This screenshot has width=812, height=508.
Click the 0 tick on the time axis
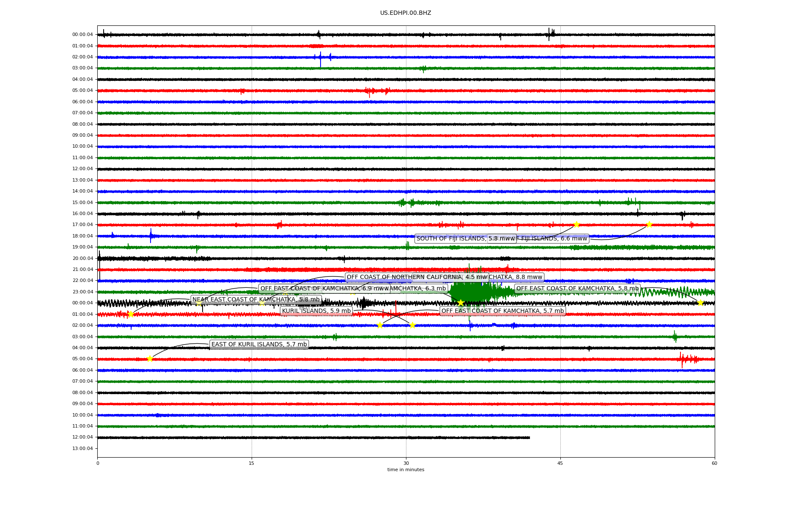point(98,463)
